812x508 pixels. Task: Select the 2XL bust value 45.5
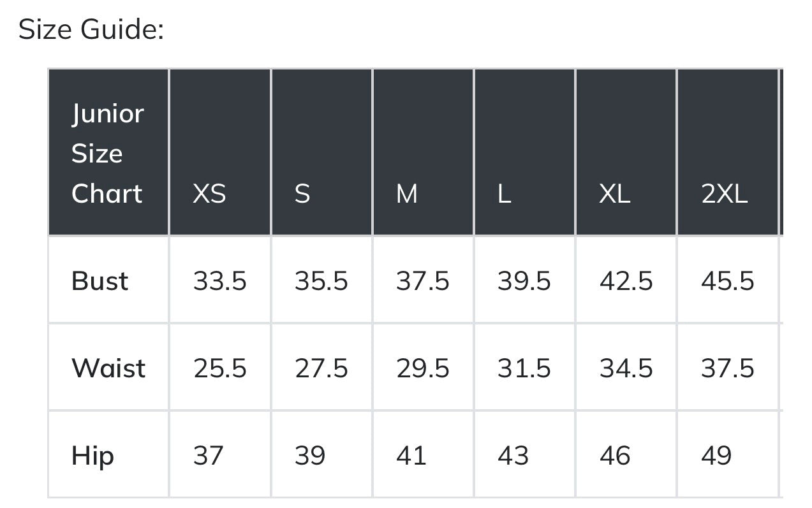click(727, 281)
